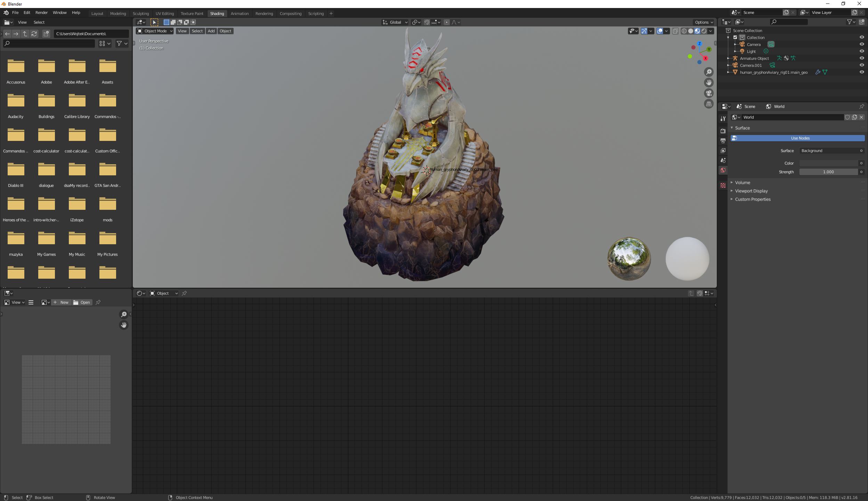Open the View Layer properties tab icon

[x=723, y=151]
